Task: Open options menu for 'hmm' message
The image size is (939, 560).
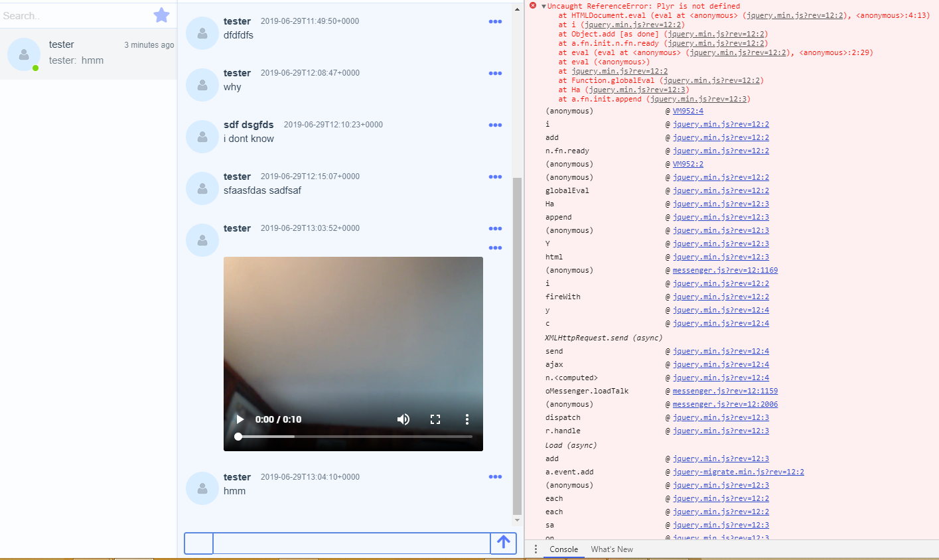Action: pos(495,477)
